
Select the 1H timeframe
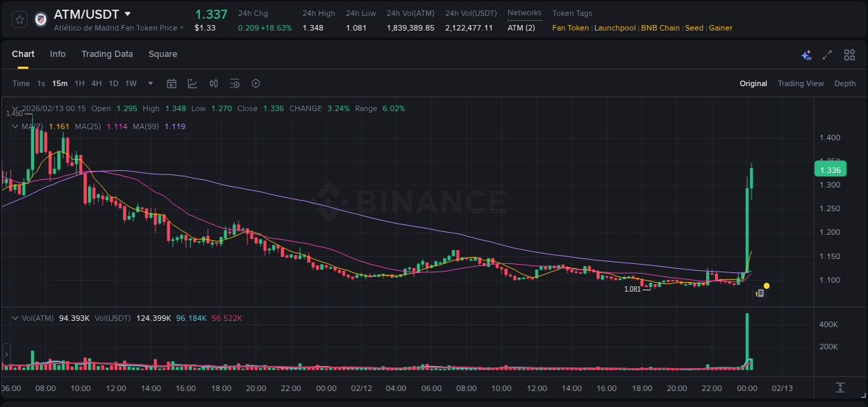(x=78, y=83)
